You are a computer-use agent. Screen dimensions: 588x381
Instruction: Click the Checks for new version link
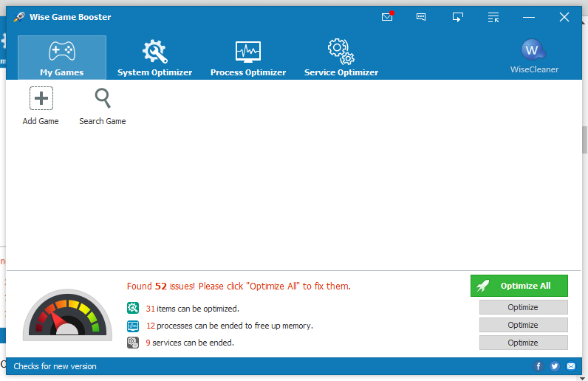pos(55,366)
